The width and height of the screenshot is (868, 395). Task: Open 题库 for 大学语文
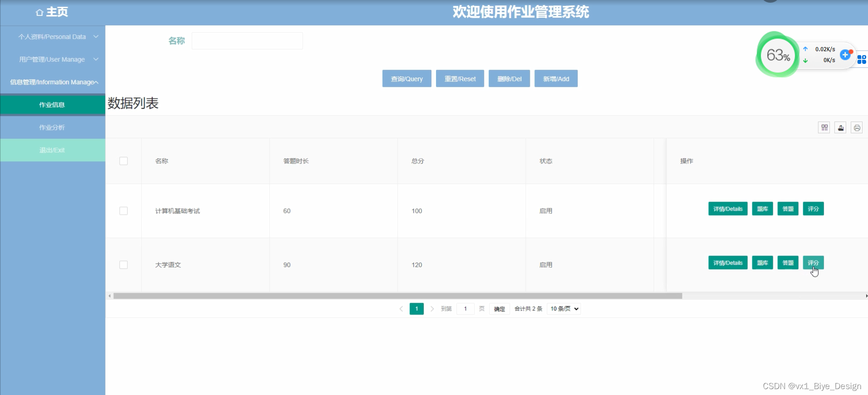pyautogui.click(x=762, y=263)
